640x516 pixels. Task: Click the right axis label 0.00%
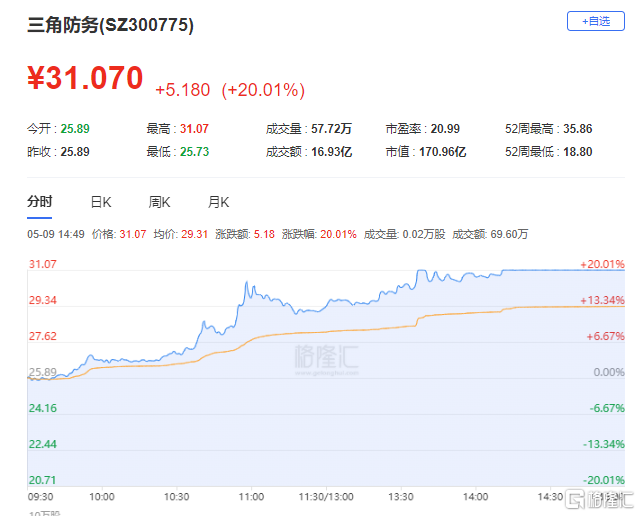(609, 372)
